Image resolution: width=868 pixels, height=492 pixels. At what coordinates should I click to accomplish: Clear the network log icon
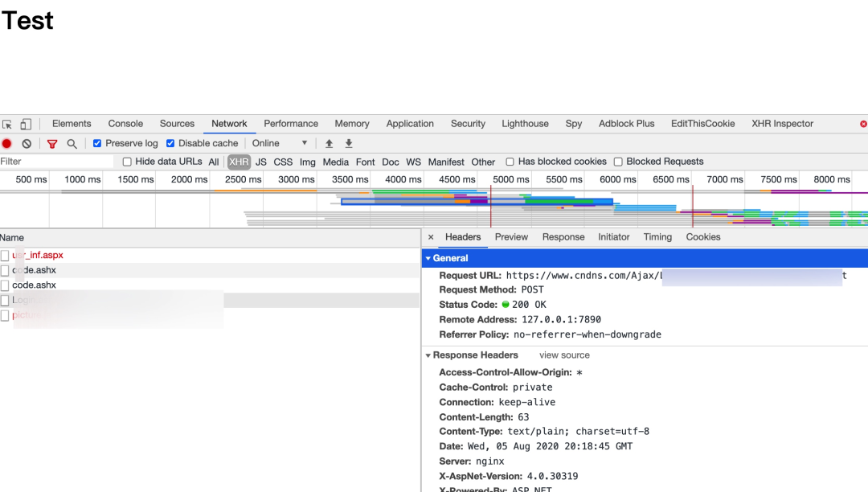click(x=27, y=144)
